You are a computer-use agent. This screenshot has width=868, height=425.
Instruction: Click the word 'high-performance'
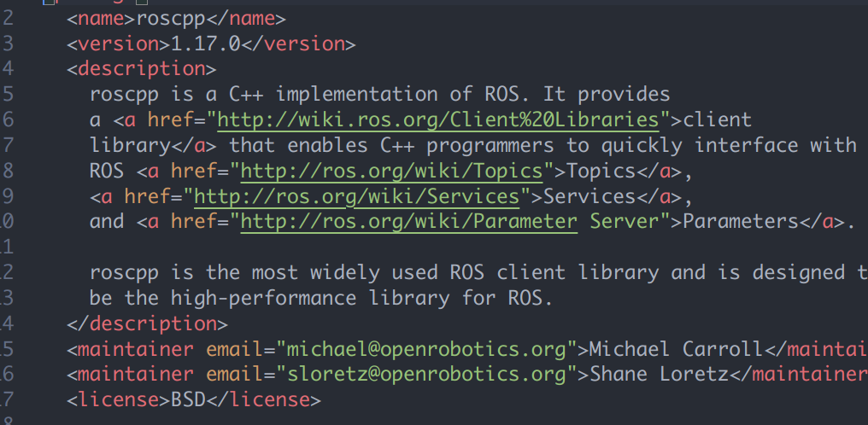coord(263,299)
